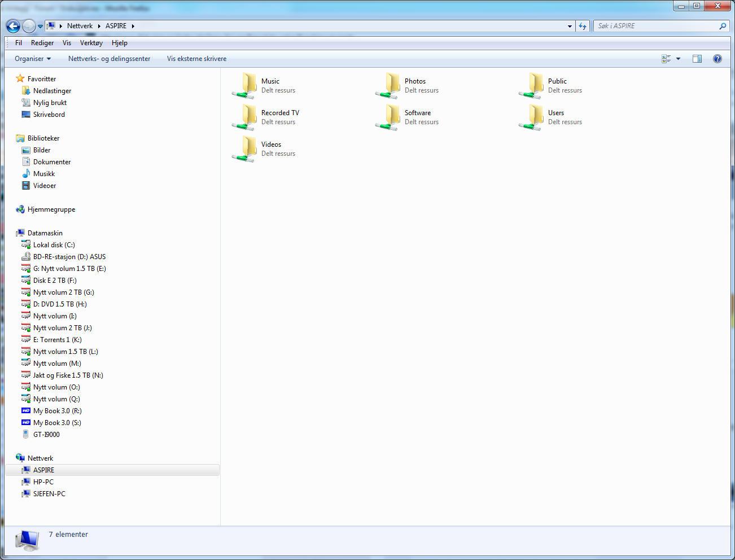This screenshot has width=735, height=560.
Task: Select Disk E 2 TB (F:) drive
Action: coord(55,281)
